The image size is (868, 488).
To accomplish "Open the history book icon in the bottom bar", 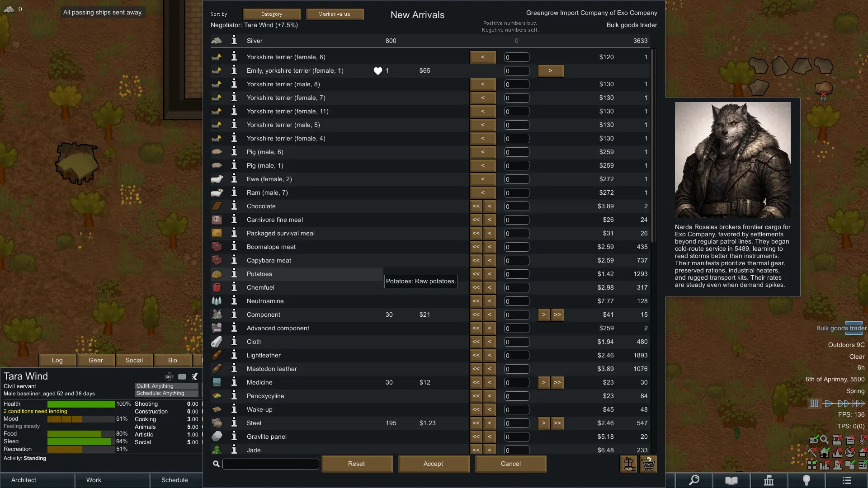I will (x=731, y=480).
